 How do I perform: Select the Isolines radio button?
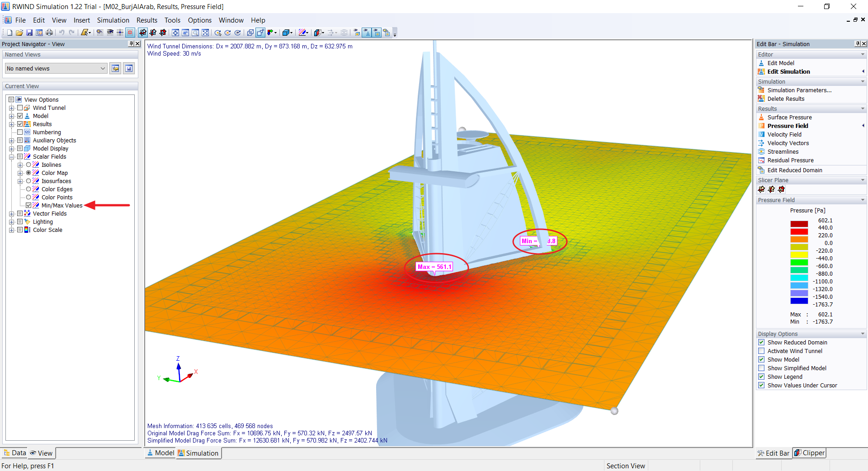point(28,165)
